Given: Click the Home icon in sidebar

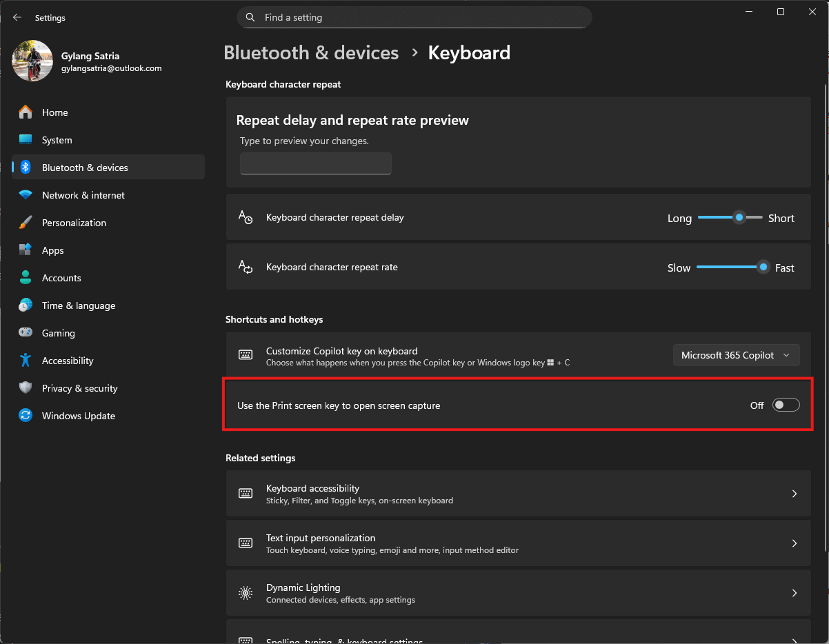Looking at the screenshot, I should 26,112.
